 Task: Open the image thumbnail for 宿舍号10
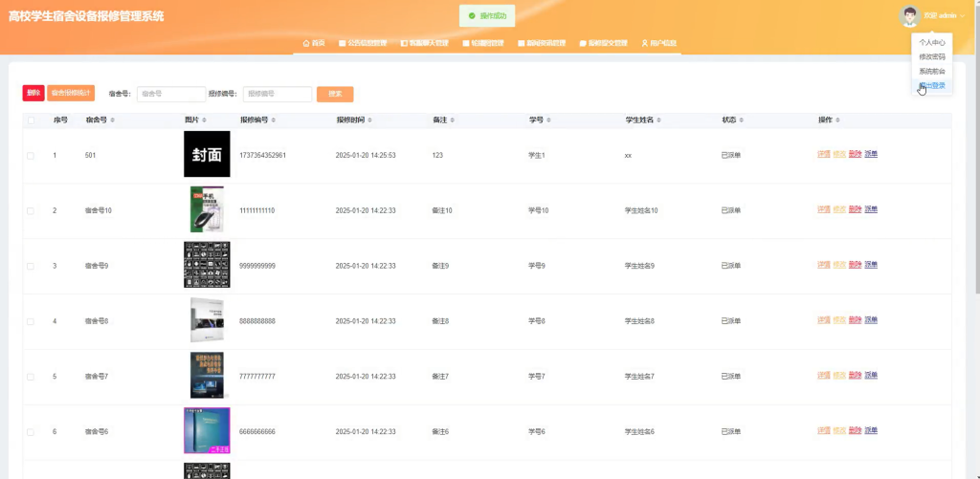207,209
